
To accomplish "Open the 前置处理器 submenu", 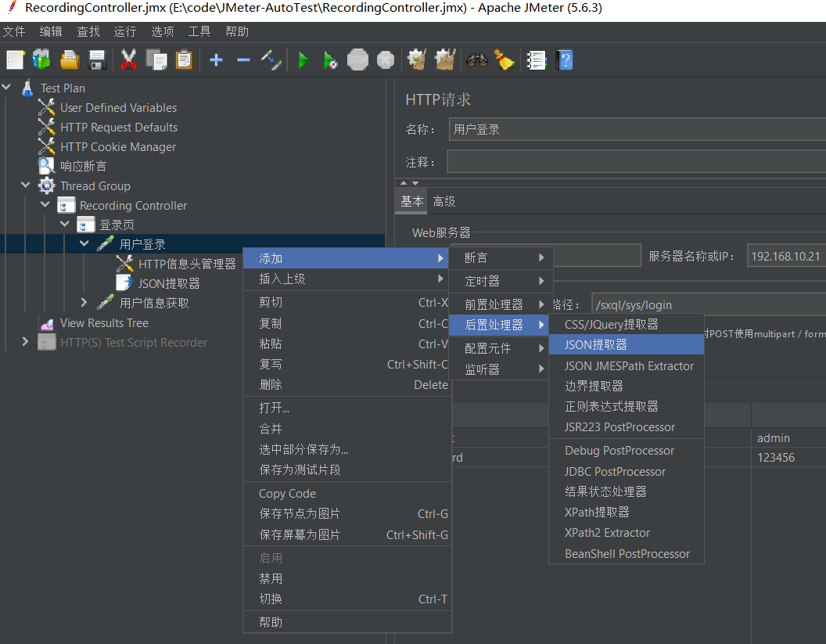I will [501, 304].
